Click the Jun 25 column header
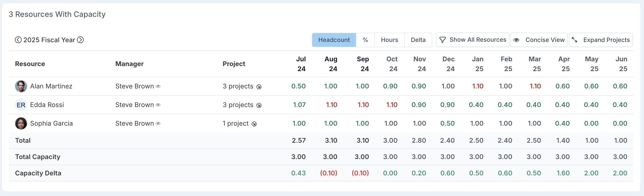The height and width of the screenshot is (196, 644). coord(621,64)
